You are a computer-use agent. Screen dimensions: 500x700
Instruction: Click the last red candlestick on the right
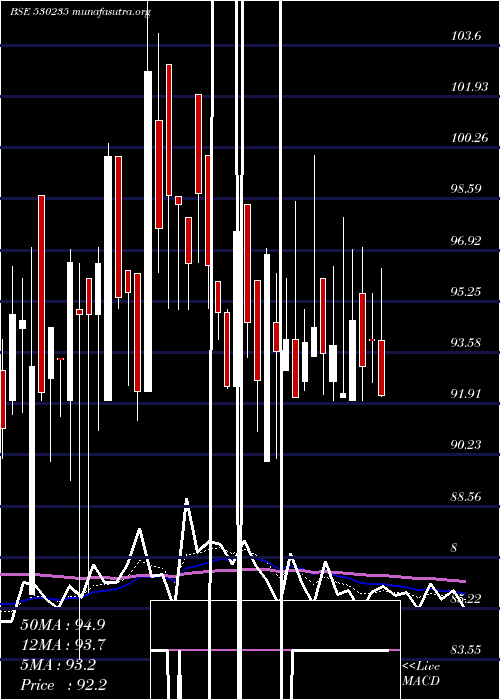tap(381, 368)
